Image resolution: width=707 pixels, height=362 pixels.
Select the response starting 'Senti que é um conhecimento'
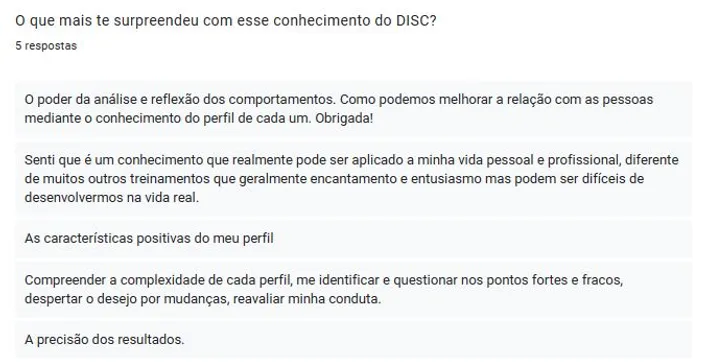coord(354,179)
